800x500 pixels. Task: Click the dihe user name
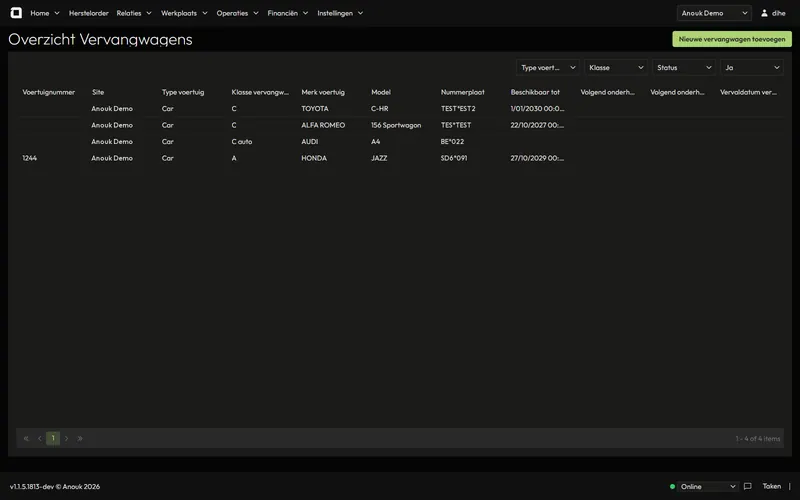pyautogui.click(x=779, y=13)
